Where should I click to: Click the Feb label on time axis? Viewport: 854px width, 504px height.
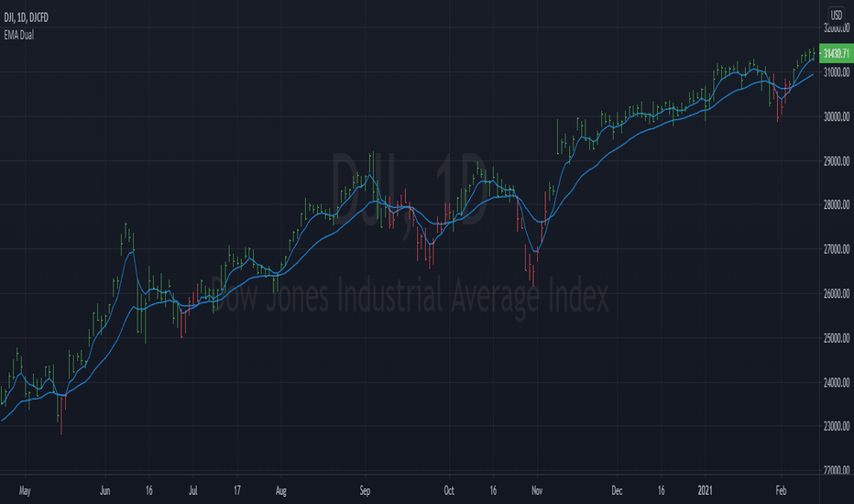tap(781, 491)
